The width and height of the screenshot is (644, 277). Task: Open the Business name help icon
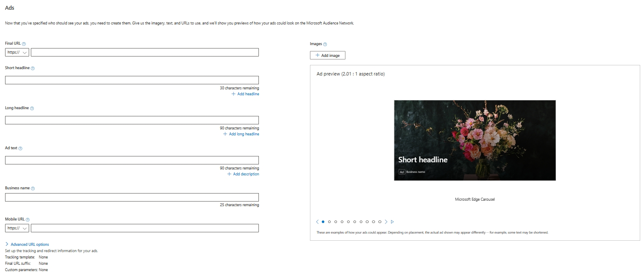click(x=33, y=188)
